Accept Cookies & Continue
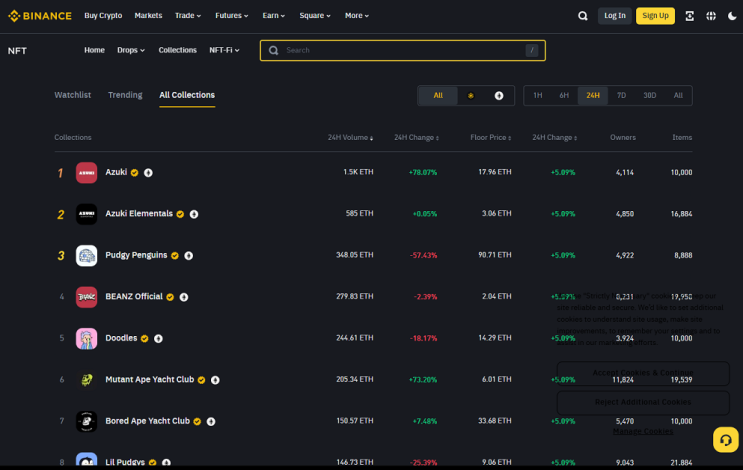Screen dimensions: 743x470 tap(643, 373)
